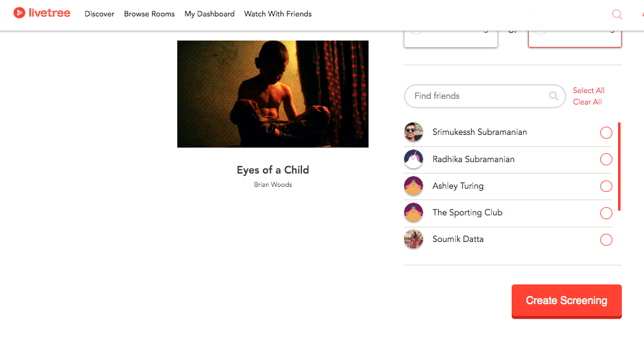Image resolution: width=644 pixels, height=356 pixels.
Task: Click the Select All link
Action: tap(588, 91)
